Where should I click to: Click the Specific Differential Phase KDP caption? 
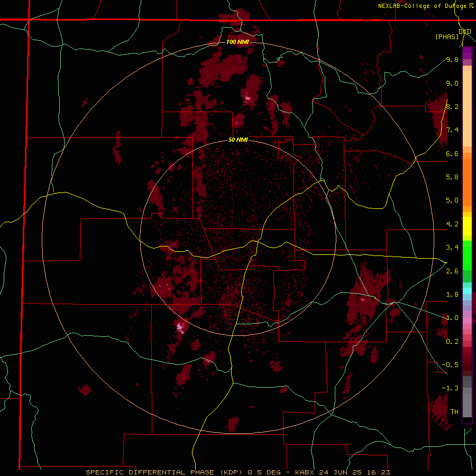click(238, 472)
